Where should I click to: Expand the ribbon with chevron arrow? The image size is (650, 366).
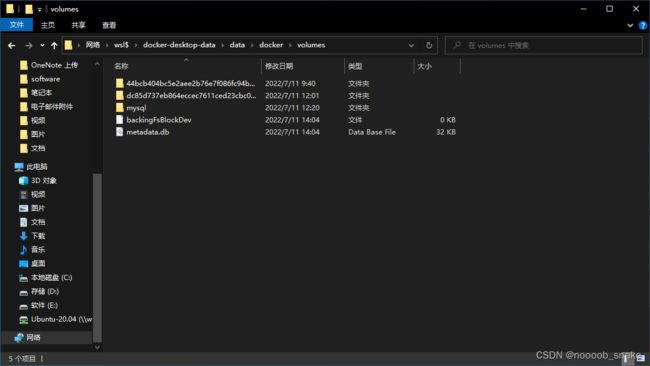pos(630,25)
